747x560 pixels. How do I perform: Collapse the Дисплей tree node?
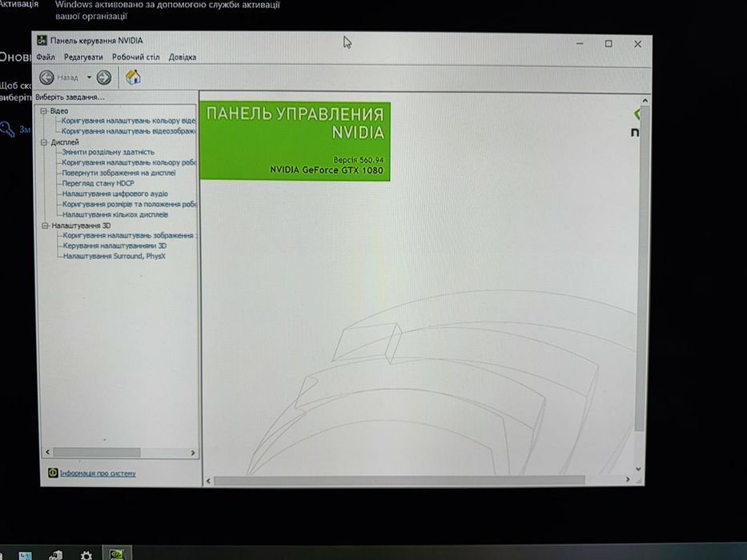tap(44, 142)
